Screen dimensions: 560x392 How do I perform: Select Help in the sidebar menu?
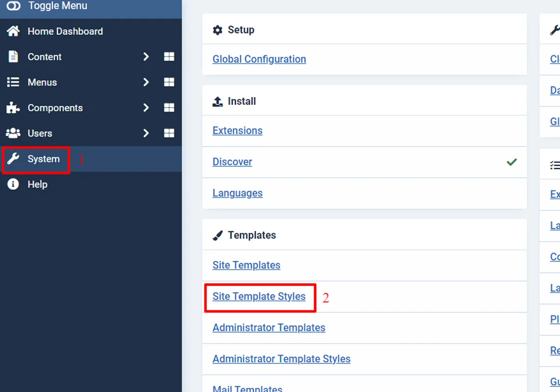click(x=37, y=184)
